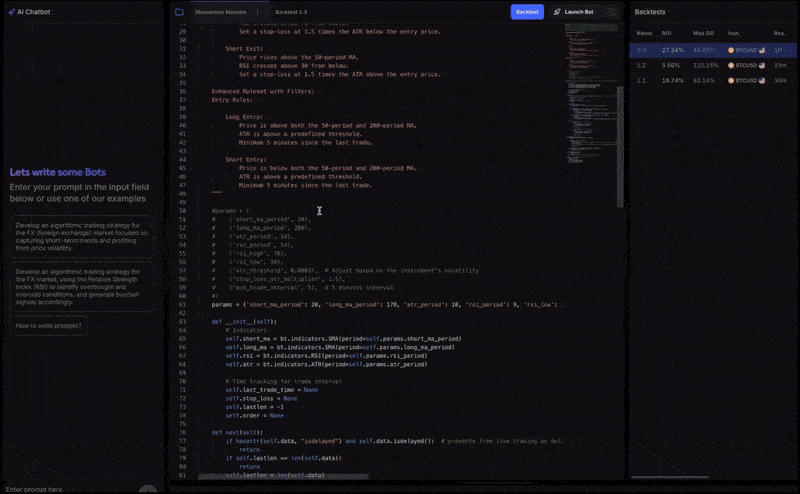Click the blue Backtest button

coord(527,12)
